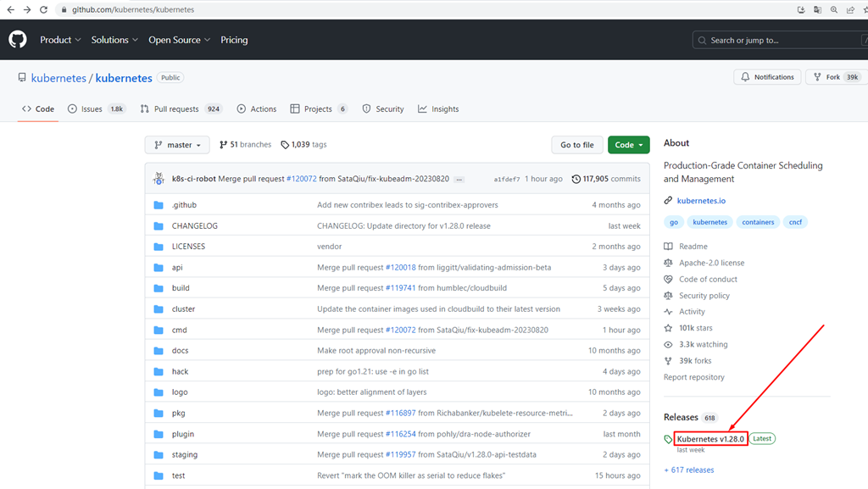Click the go topic tag
Screen dimensions: 868x489
click(x=674, y=222)
